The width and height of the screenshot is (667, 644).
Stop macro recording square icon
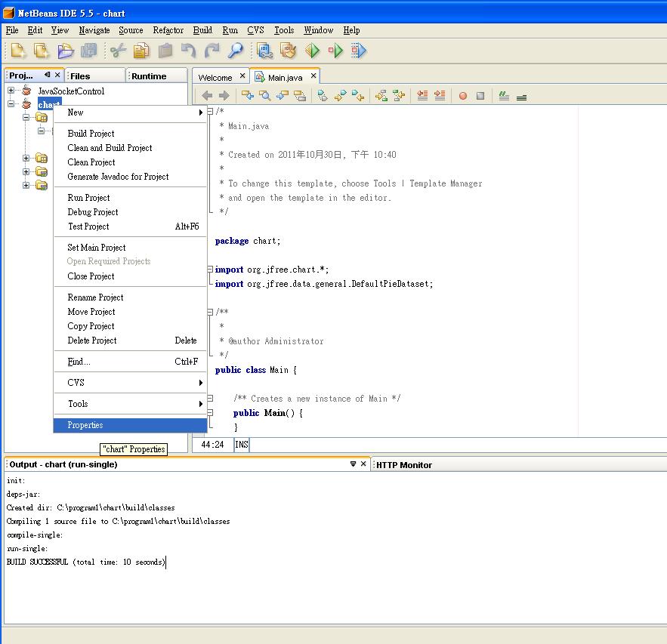478,96
